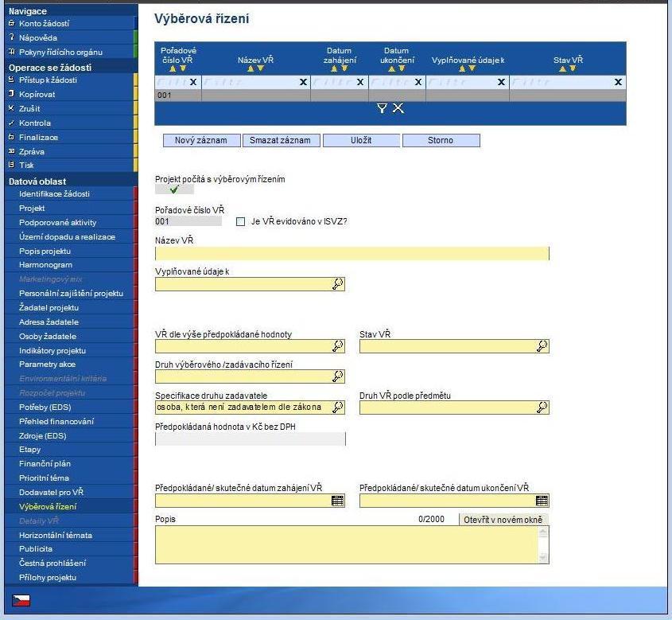The image size is (672, 620).
Task: Click the Storno button
Action: (x=441, y=140)
